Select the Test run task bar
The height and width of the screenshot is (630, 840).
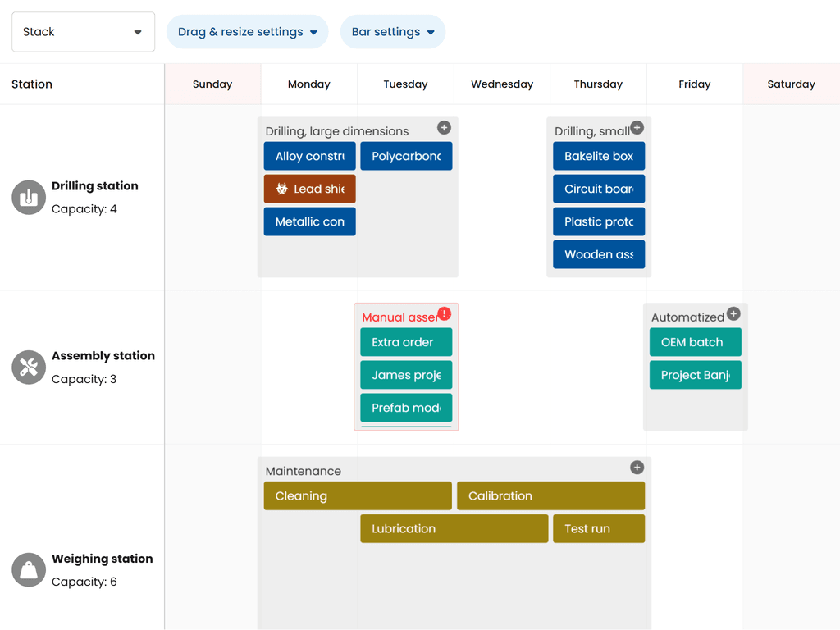tap(598, 528)
